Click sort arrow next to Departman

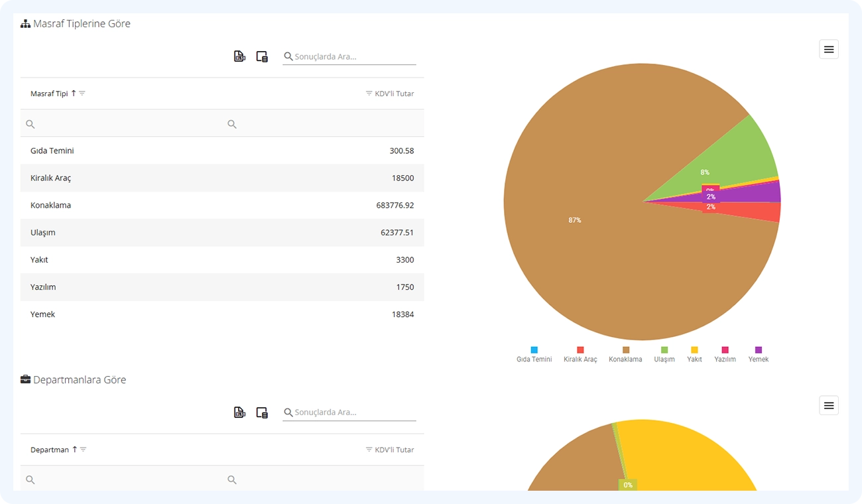point(74,450)
